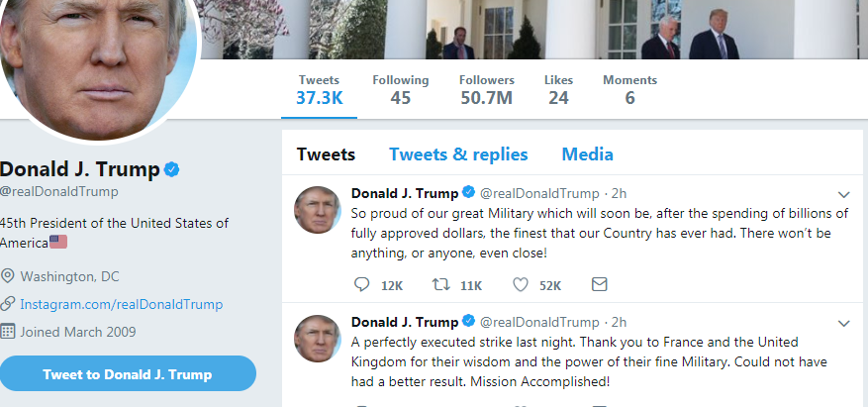Image resolution: width=868 pixels, height=407 pixels.
Task: Open the Moments 6 stat
Action: coord(629,90)
